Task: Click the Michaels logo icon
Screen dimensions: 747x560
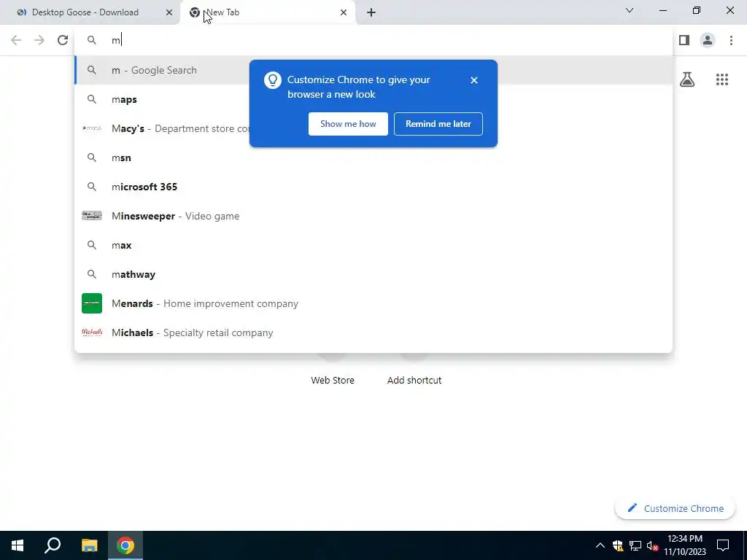Action: 92,332
